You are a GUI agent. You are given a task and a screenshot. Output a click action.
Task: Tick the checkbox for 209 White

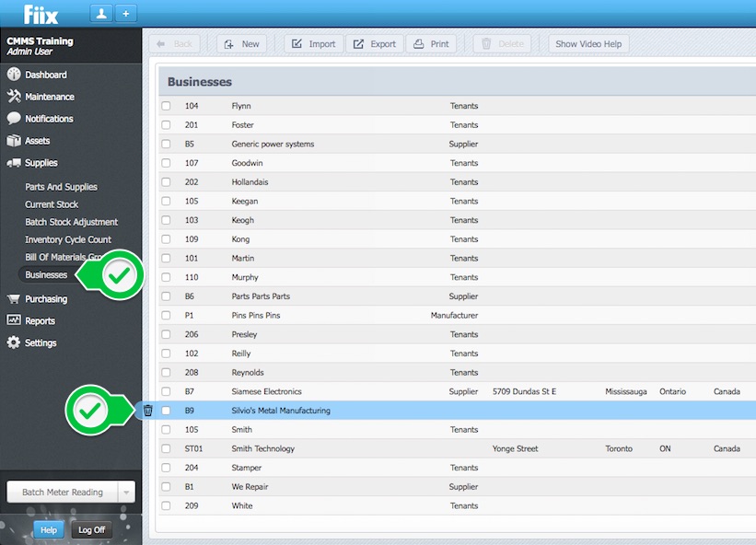click(x=166, y=505)
